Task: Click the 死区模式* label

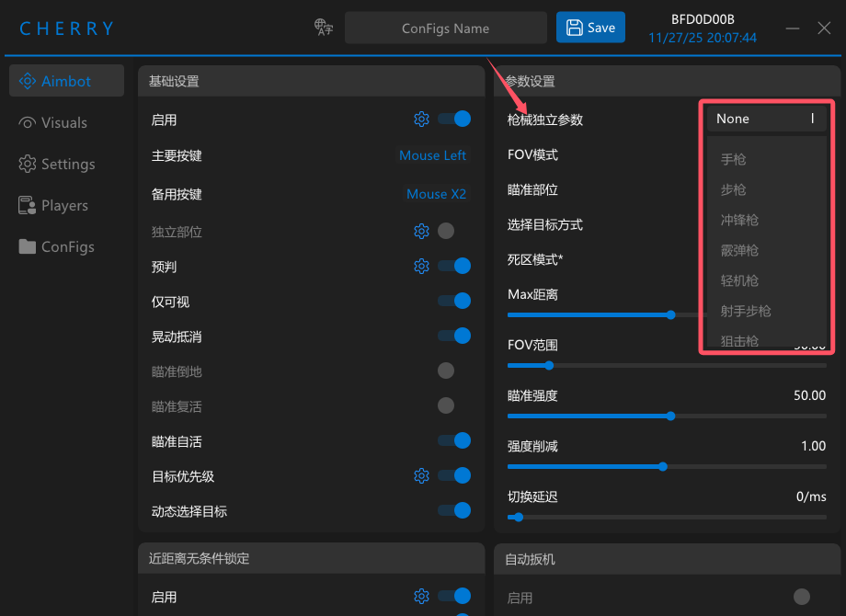Action: coord(535,259)
